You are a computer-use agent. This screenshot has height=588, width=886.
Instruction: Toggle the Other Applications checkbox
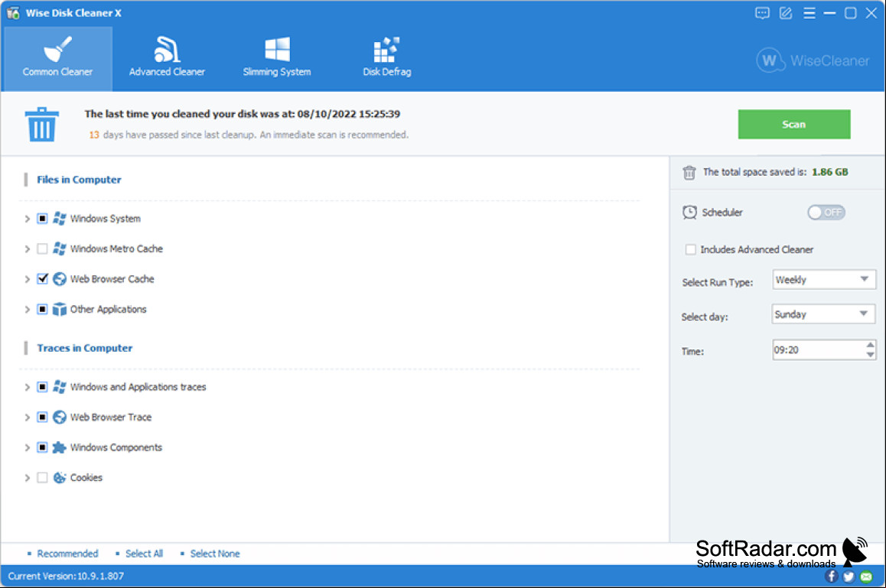[42, 310]
